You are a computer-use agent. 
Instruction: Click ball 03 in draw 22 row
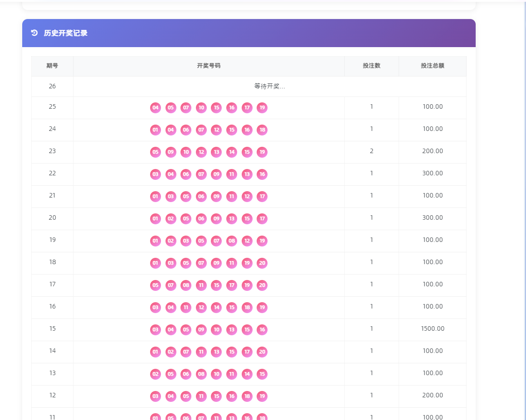click(156, 174)
